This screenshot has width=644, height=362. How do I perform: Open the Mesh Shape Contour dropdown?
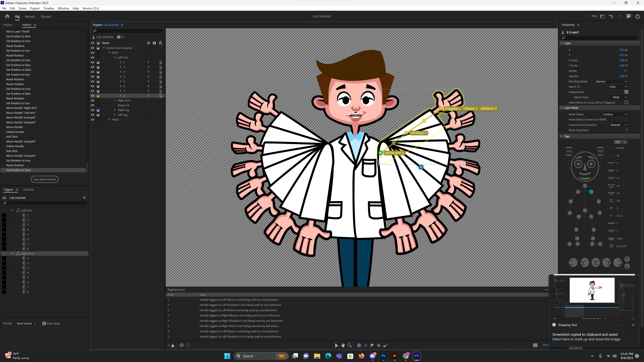coord(614,114)
